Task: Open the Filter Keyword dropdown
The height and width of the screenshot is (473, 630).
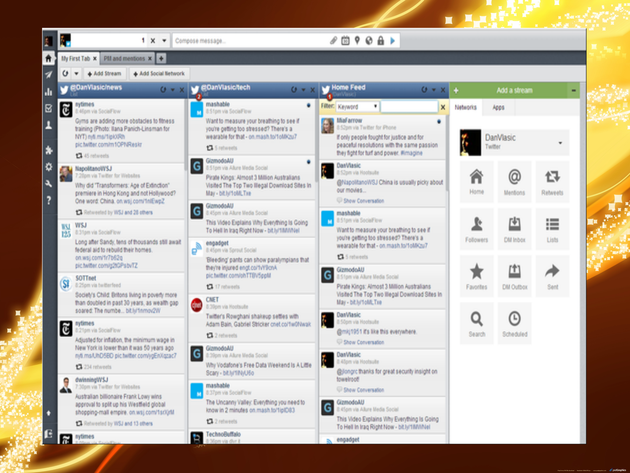Action: 357,106
